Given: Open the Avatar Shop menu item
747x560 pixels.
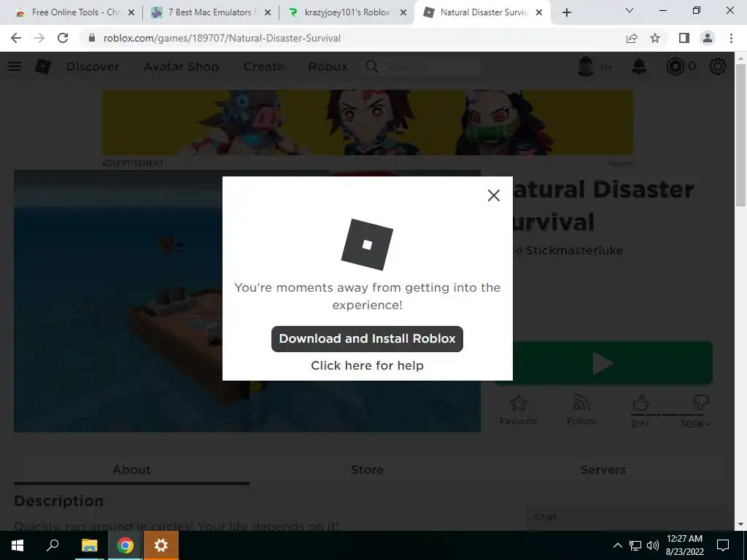Looking at the screenshot, I should [181, 66].
